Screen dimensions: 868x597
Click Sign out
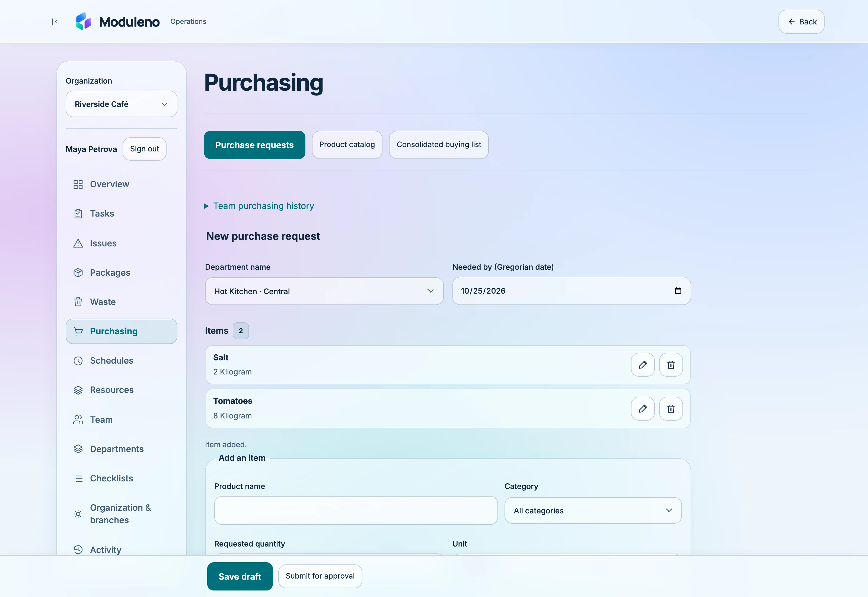144,149
